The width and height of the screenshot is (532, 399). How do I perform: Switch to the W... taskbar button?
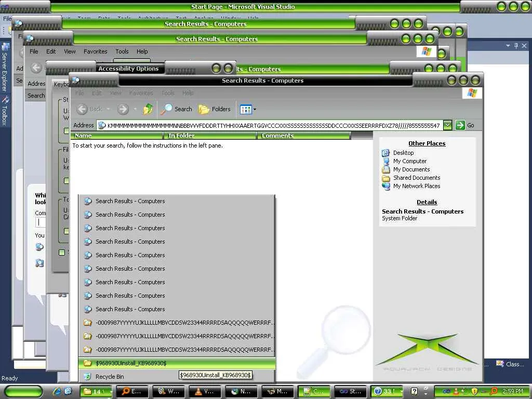169,392
